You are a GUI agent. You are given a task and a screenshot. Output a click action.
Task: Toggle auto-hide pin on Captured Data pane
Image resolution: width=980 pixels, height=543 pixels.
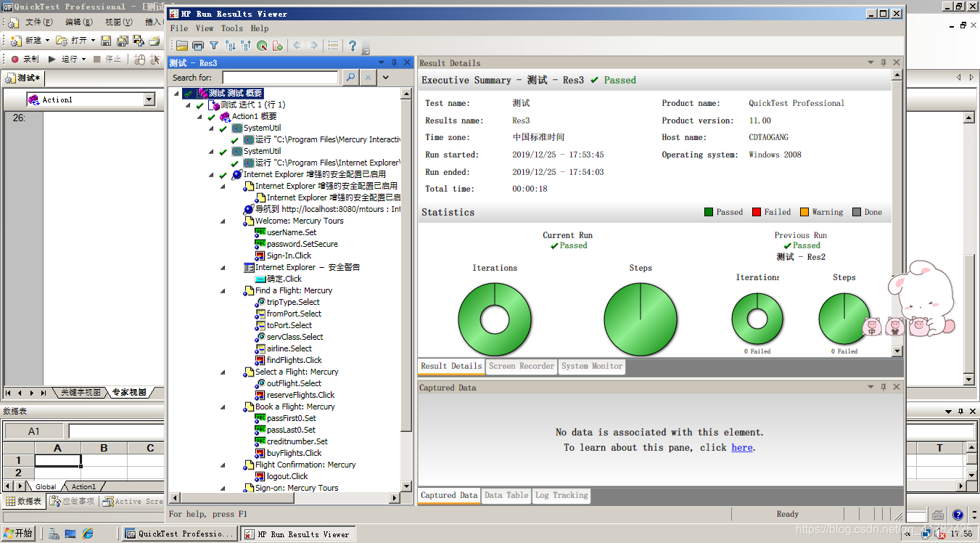pos(884,388)
